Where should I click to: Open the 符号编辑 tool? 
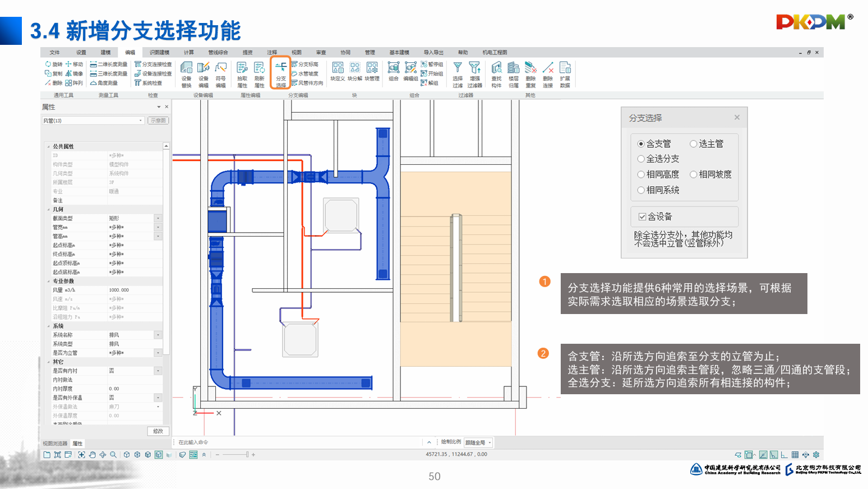click(x=221, y=75)
